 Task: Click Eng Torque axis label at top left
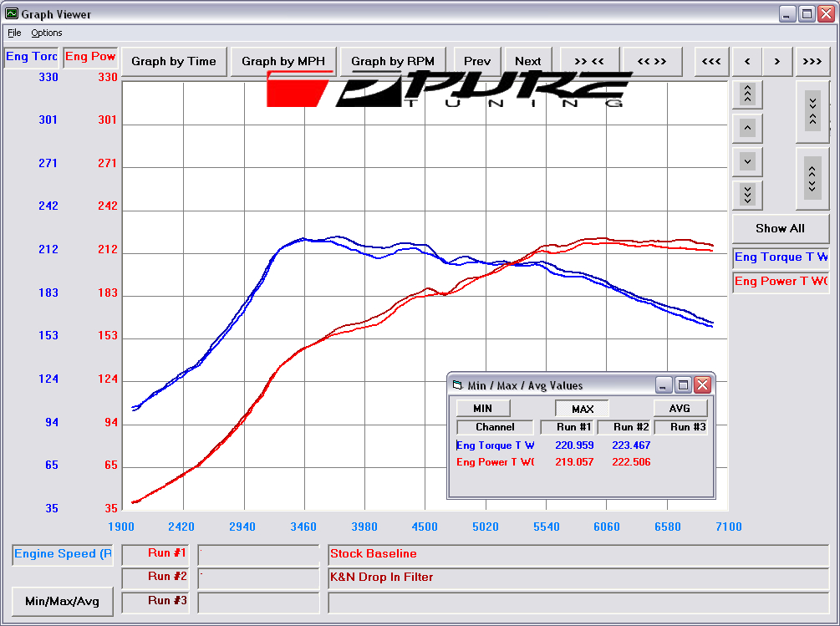pyautogui.click(x=32, y=57)
